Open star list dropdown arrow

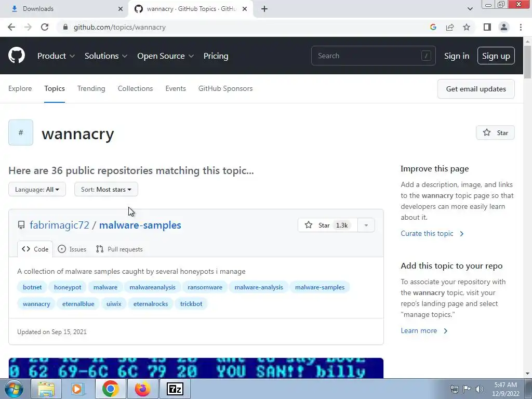pos(366,225)
